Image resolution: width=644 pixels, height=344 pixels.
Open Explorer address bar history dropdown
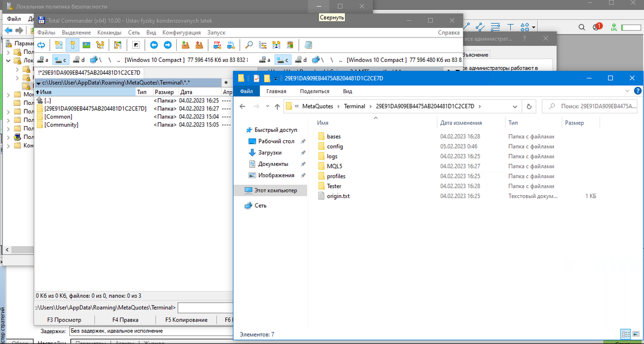click(x=516, y=106)
